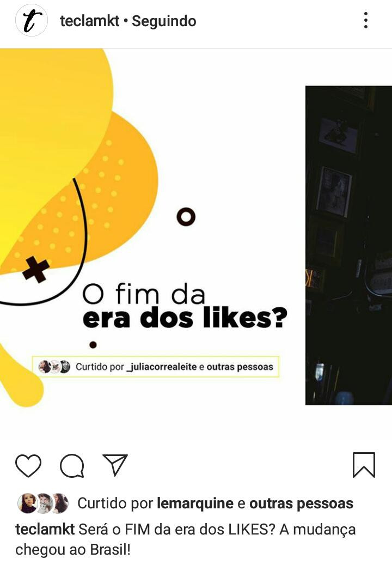392x571 pixels.
Task: View outras pessoas who liked post
Action: (x=301, y=503)
